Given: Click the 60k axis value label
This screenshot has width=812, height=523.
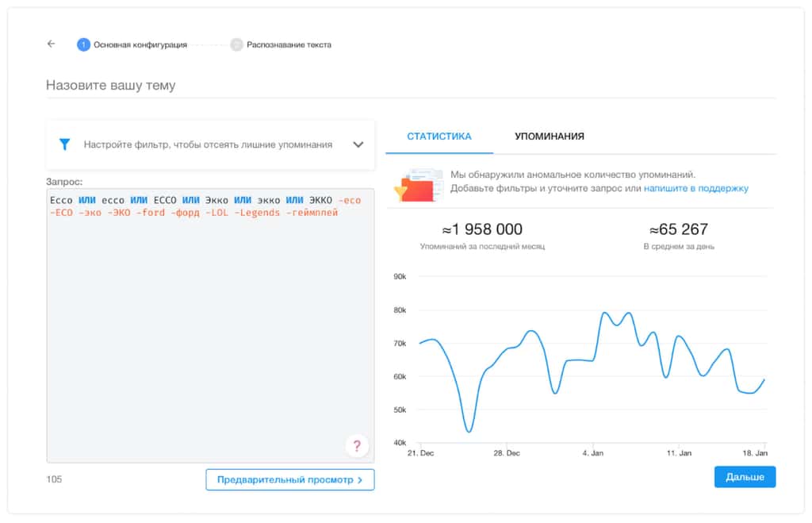Looking at the screenshot, I should tap(400, 376).
